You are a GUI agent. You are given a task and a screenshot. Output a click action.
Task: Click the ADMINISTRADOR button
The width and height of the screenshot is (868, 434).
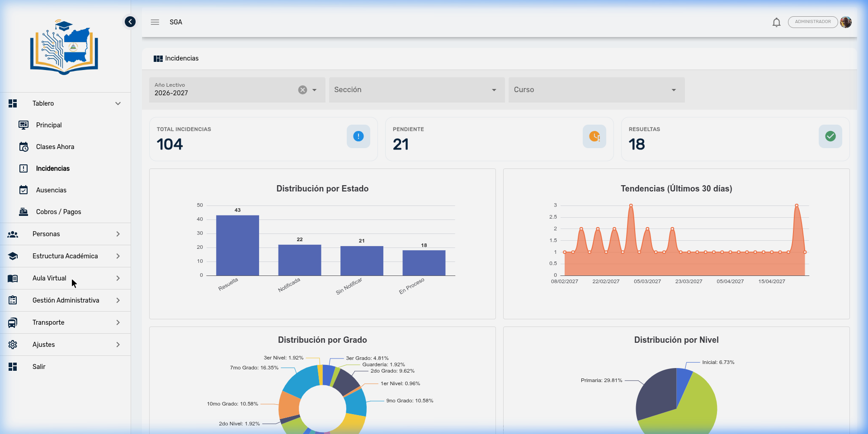[813, 22]
